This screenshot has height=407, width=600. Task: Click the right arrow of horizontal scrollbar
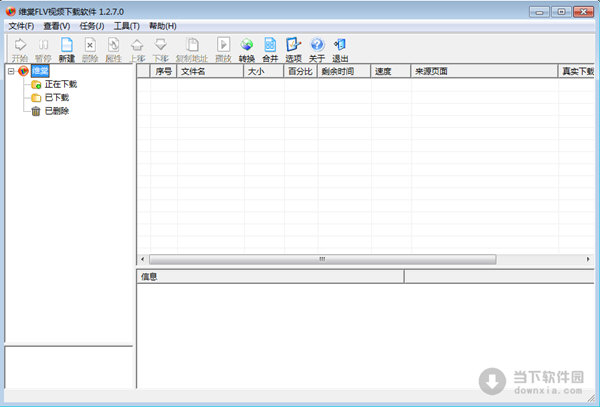coord(588,259)
